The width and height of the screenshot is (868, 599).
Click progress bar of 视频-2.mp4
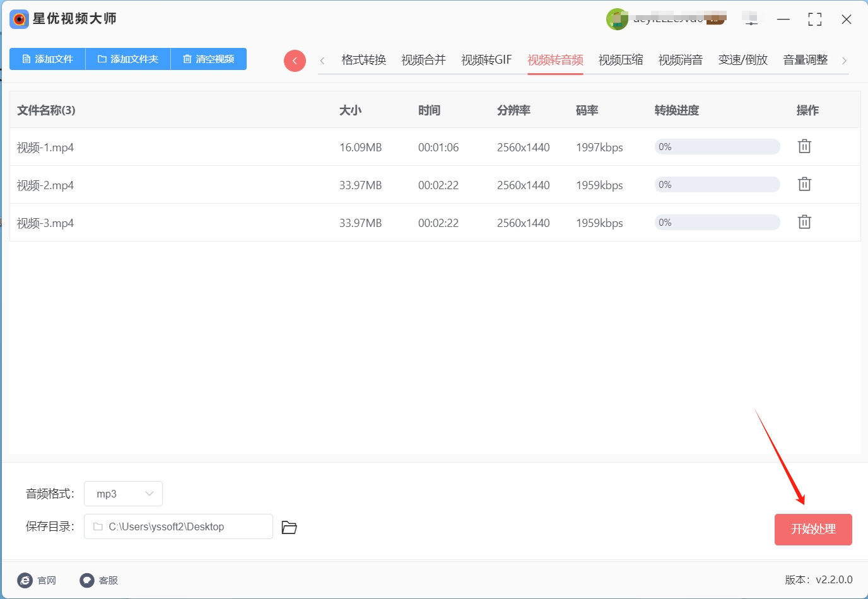pyautogui.click(x=717, y=185)
